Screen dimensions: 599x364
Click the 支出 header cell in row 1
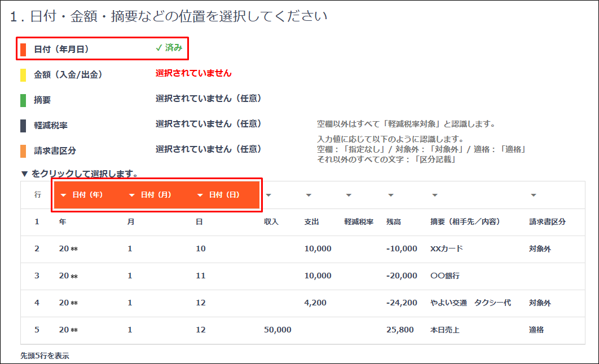(312, 221)
